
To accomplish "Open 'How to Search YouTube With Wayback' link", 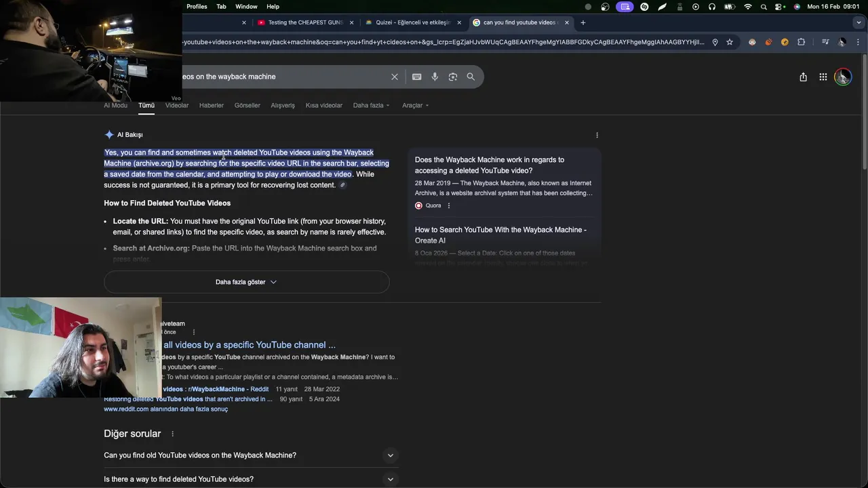I will (500, 235).
